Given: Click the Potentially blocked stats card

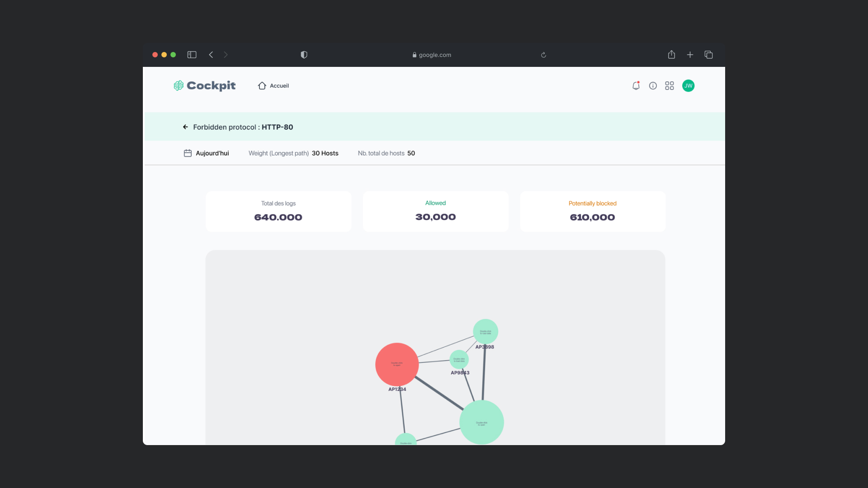Looking at the screenshot, I should (x=592, y=211).
